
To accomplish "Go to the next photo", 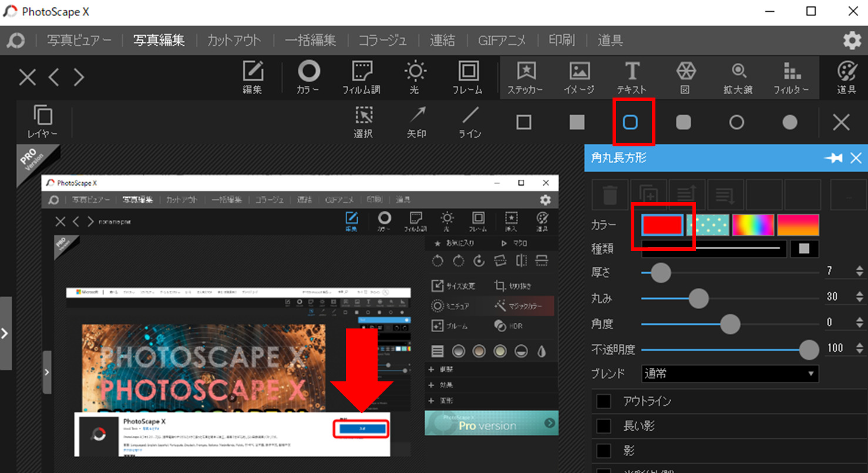I will [79, 77].
